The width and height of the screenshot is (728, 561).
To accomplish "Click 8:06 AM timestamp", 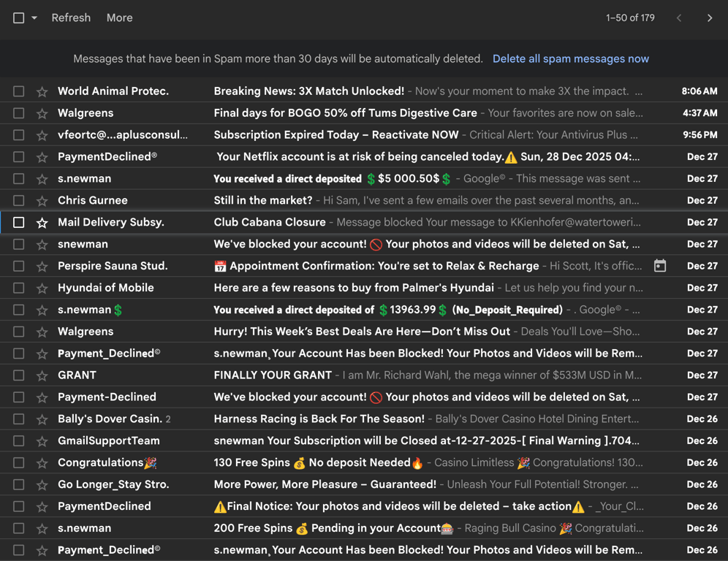I will 699,91.
